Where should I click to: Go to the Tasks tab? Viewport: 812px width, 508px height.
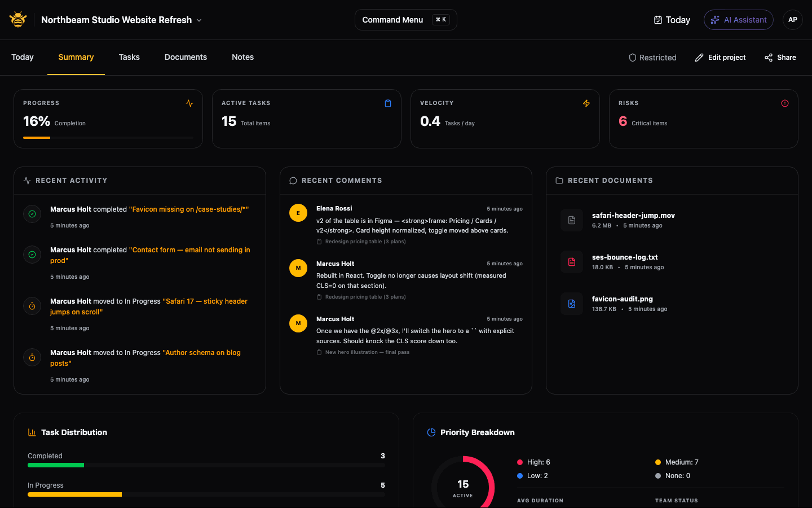[129, 57]
